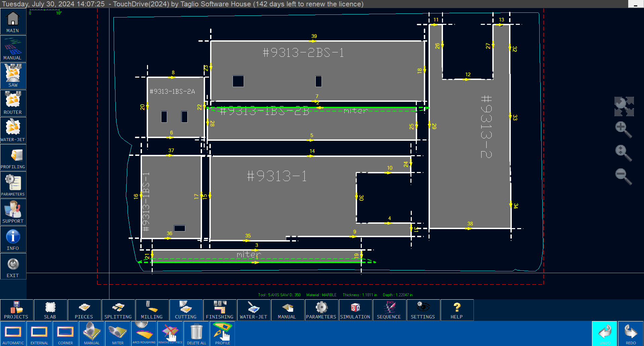Click the magnifier with vertical arrows
644x346 pixels.
[x=624, y=153]
